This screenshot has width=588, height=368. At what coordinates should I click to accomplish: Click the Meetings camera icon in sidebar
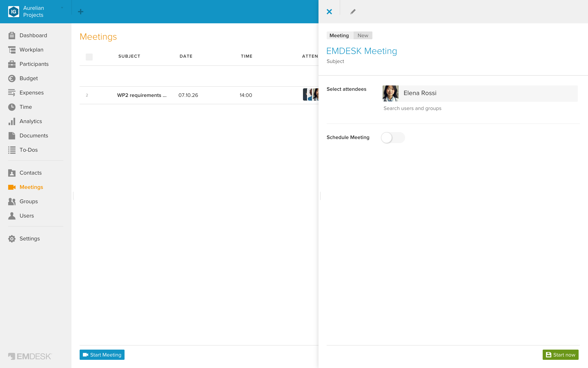click(x=12, y=187)
